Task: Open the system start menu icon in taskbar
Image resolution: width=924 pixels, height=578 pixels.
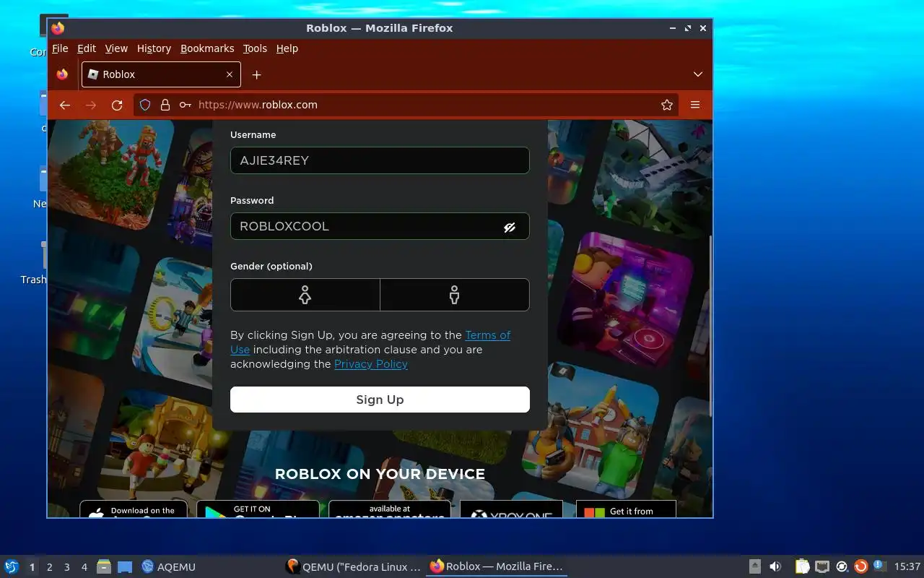Action: click(x=11, y=567)
